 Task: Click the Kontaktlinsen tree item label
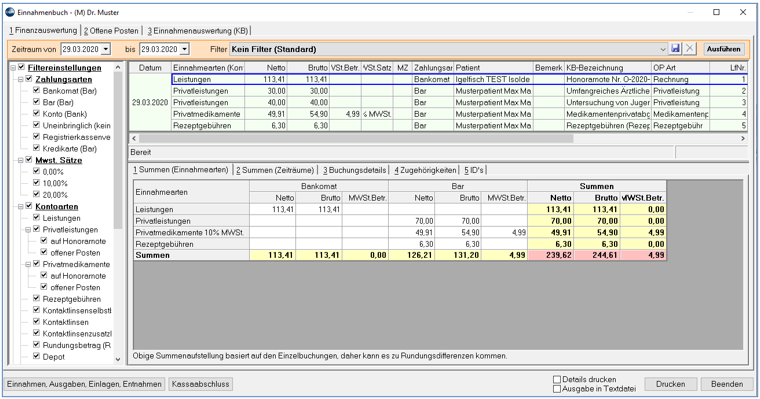(x=65, y=322)
